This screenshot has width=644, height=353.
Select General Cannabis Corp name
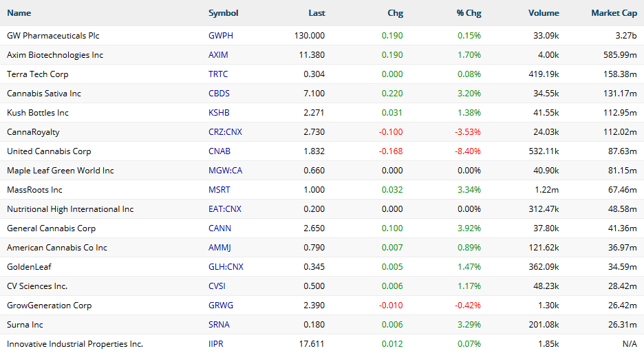pyautogui.click(x=52, y=229)
